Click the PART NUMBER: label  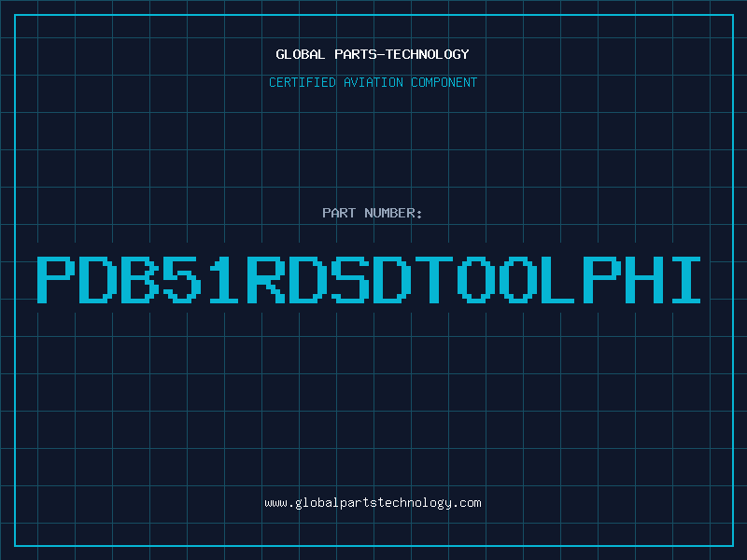(373, 213)
